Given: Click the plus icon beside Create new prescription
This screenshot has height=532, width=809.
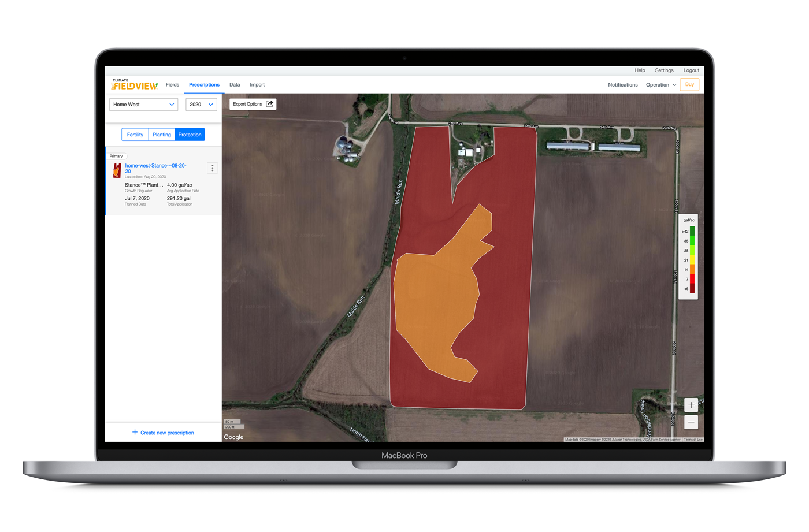Looking at the screenshot, I should tap(135, 432).
